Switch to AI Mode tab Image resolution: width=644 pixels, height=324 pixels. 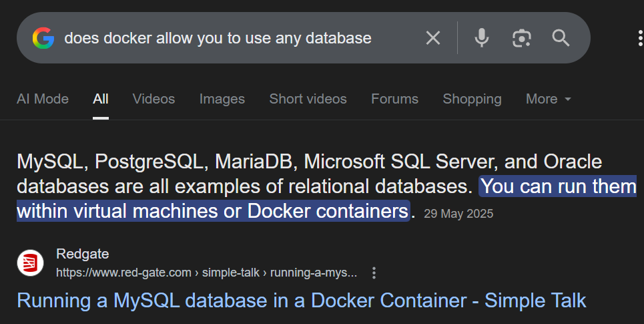pyautogui.click(x=43, y=99)
